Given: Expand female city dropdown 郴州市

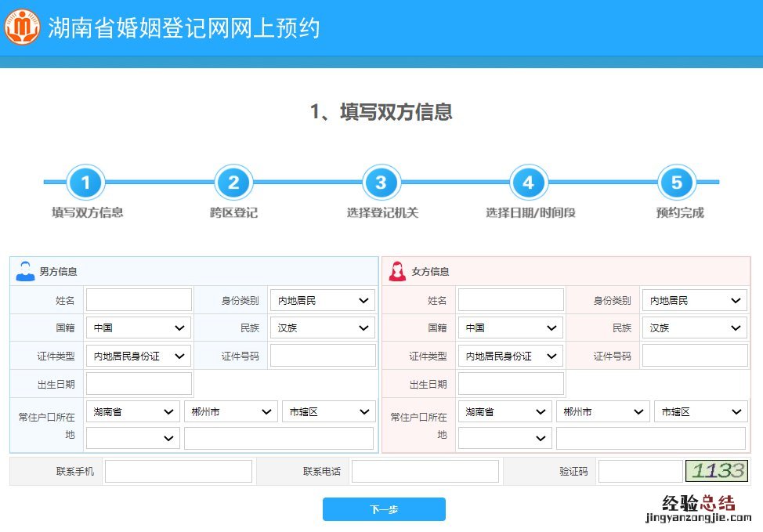Looking at the screenshot, I should point(602,412).
